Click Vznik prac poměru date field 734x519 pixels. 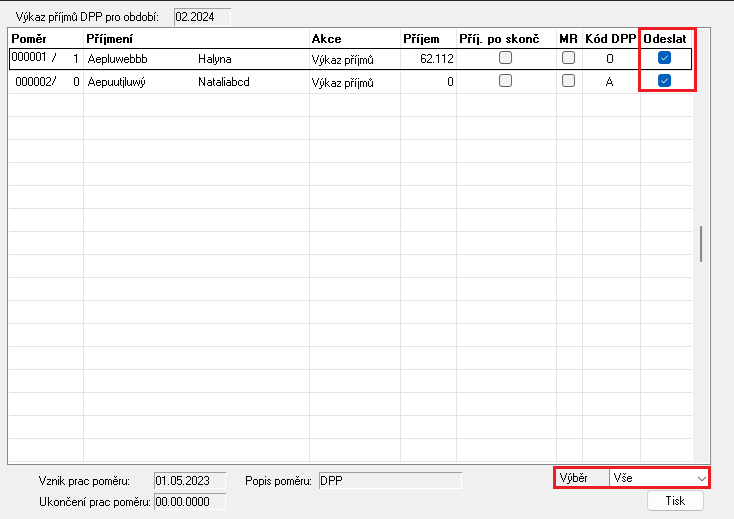click(190, 481)
